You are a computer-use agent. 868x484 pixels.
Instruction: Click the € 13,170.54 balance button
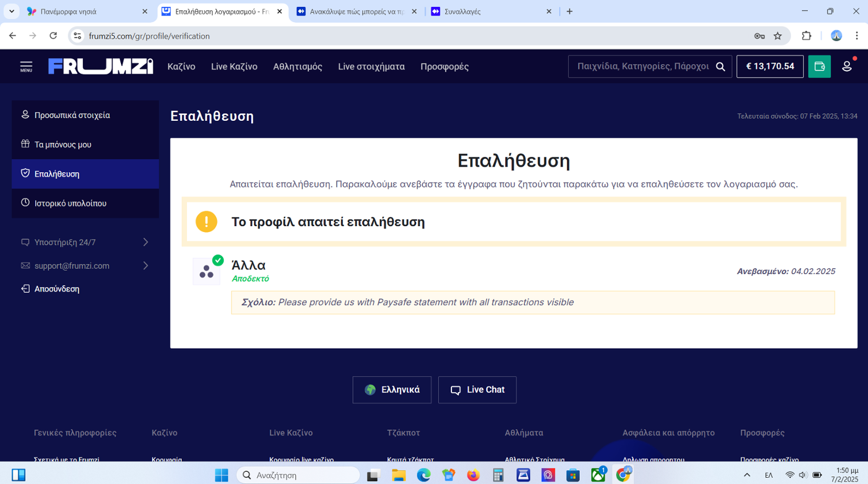click(770, 66)
